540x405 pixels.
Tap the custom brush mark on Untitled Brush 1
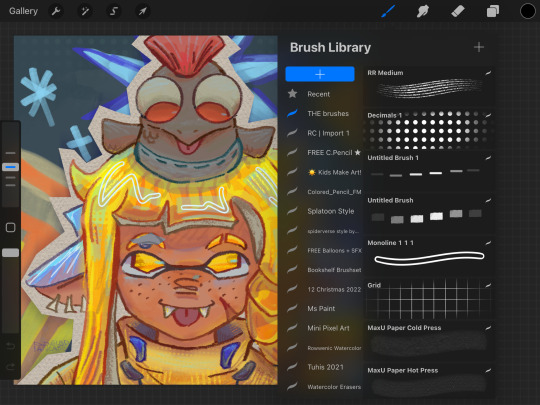pos(488,158)
